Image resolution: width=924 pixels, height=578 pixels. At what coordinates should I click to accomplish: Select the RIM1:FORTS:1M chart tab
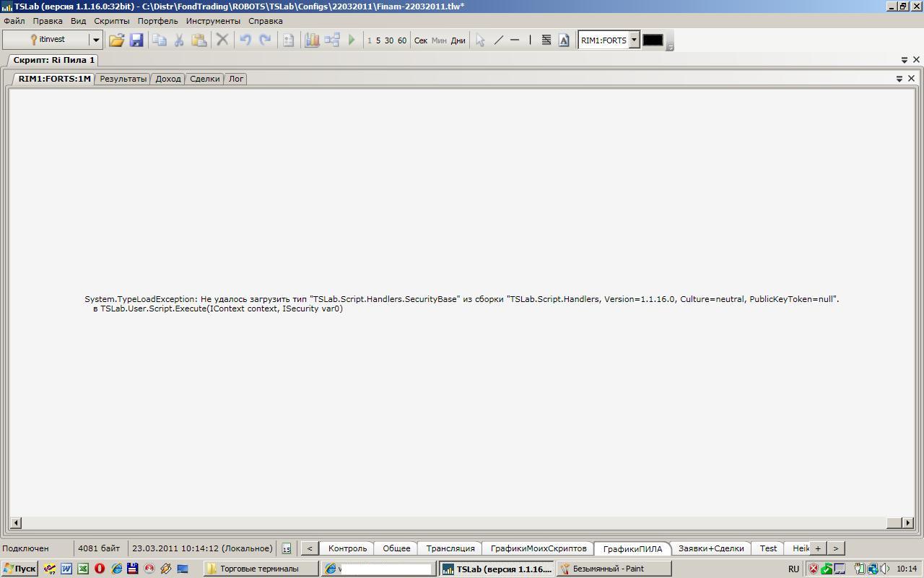[x=54, y=79]
